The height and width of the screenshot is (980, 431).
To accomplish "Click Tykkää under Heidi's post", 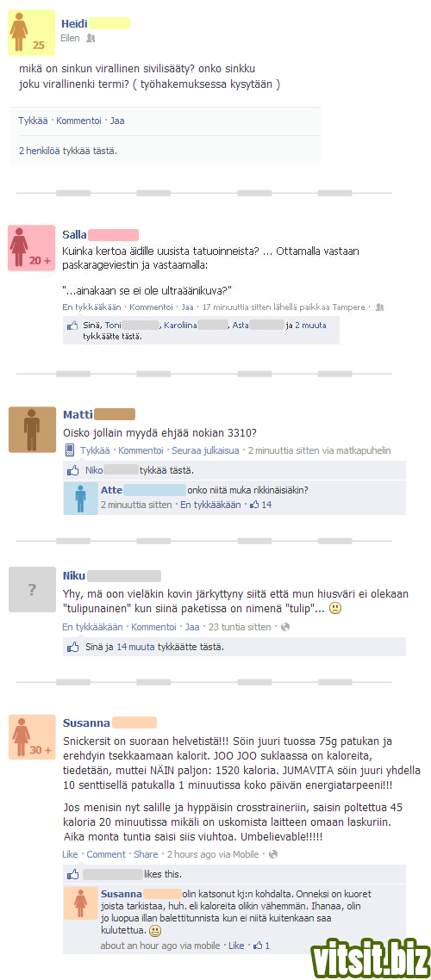I will click(33, 121).
